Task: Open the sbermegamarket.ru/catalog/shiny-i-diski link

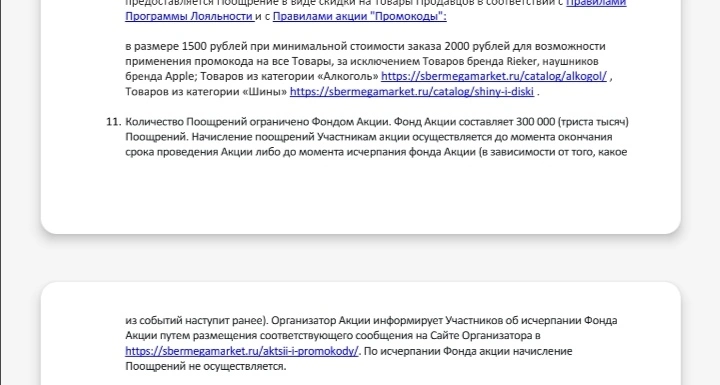Action: (412, 91)
